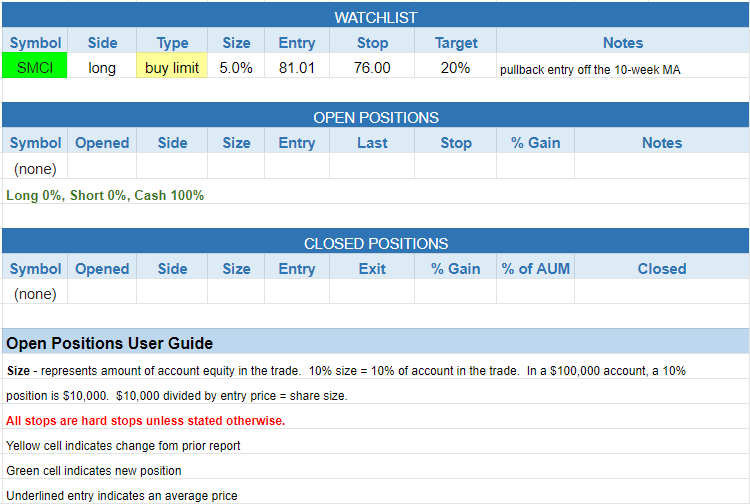The height and width of the screenshot is (504, 750).
Task: Click the 'Open Positions User Guide' heading
Action: click(x=110, y=343)
